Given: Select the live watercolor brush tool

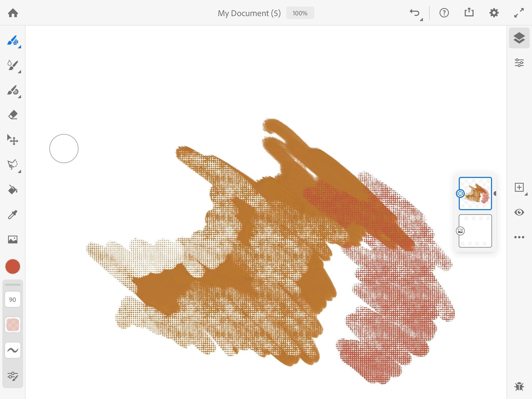Looking at the screenshot, I should click(x=12, y=65).
